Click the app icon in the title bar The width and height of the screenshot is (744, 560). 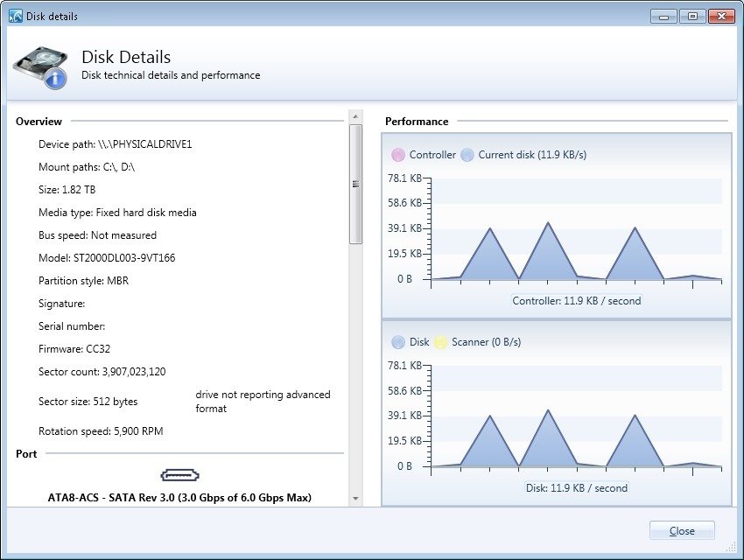16,16
